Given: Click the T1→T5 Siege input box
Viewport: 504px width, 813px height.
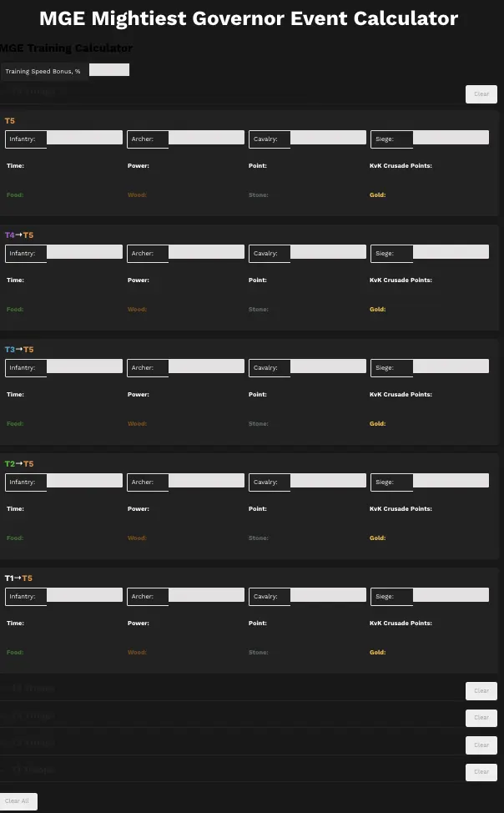Looking at the screenshot, I should (x=451, y=595).
